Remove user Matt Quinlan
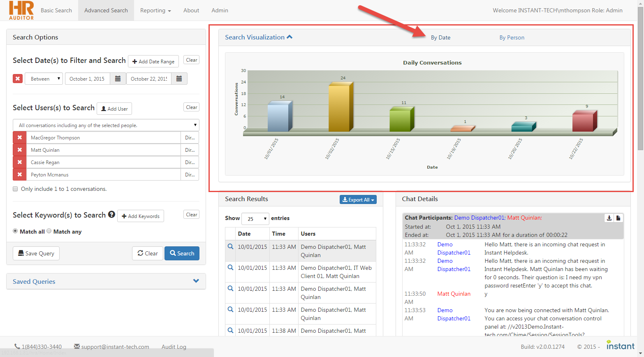 click(x=20, y=150)
